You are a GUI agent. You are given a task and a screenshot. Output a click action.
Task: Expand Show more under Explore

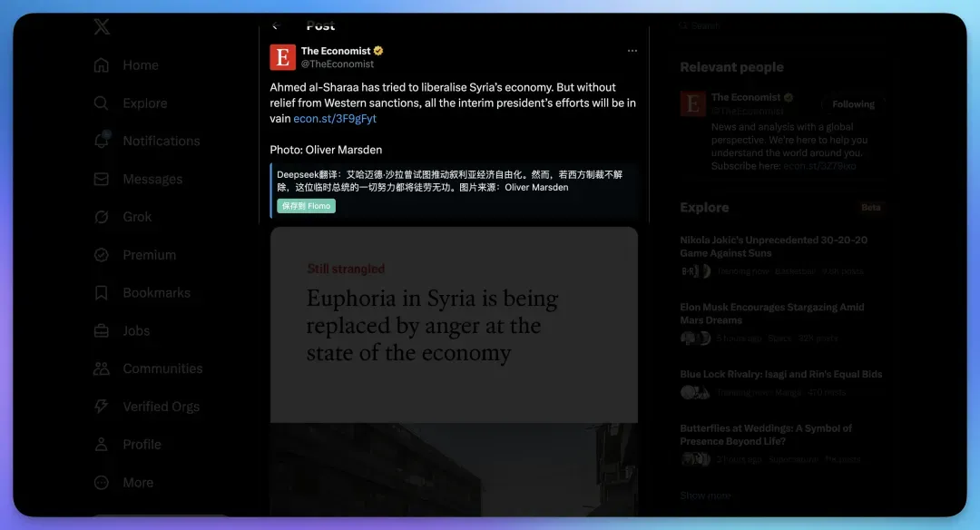click(705, 496)
